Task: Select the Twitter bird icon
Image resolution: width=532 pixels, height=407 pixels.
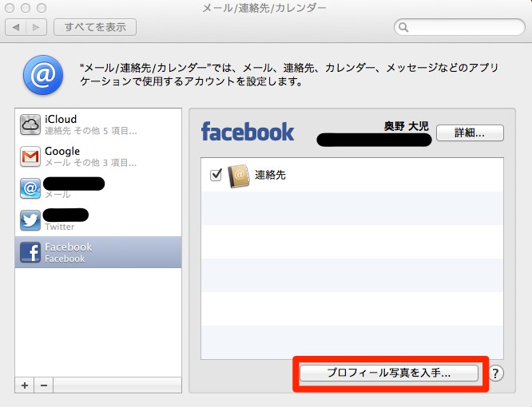Action: [30, 220]
